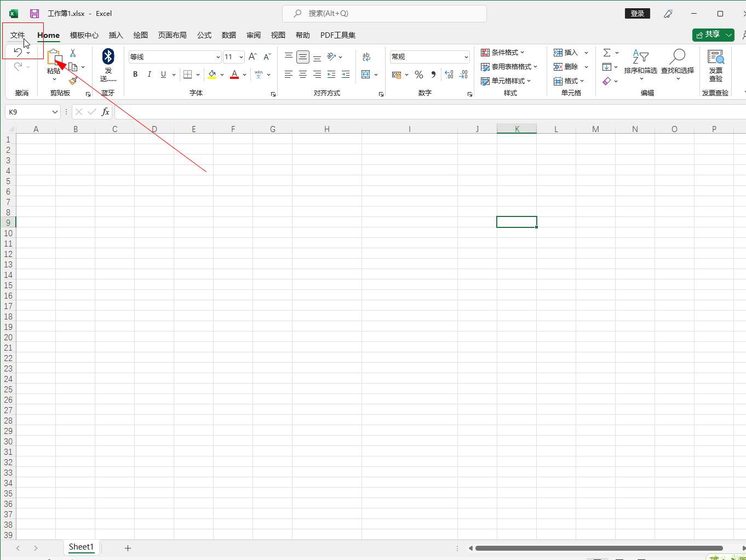Click the 登录 (Sign in) button

point(637,13)
